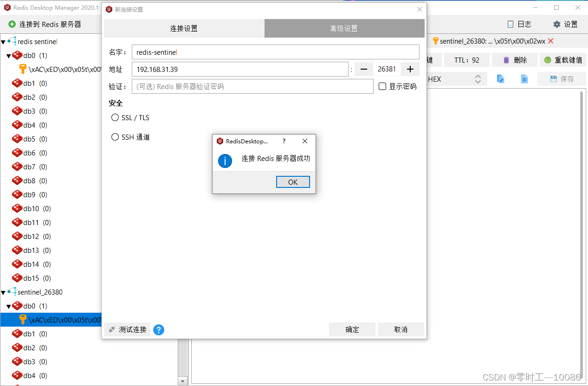Close the sentinel_26380 key tab

551,41
